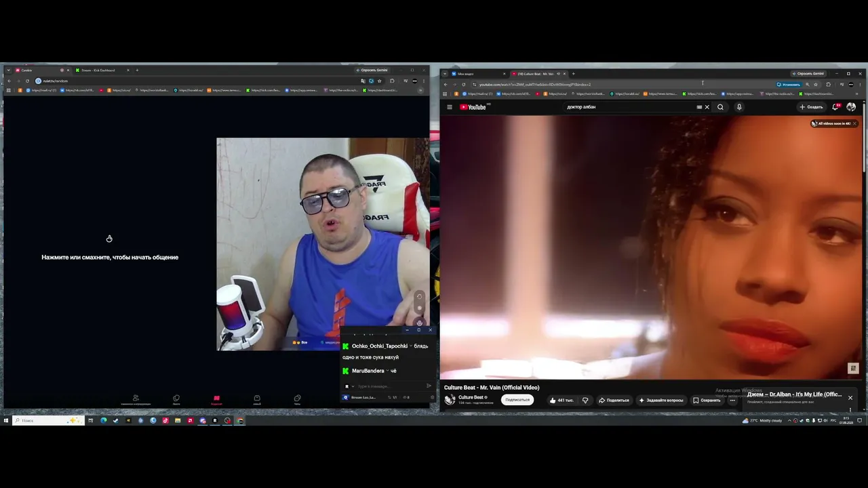Open the Culture Beat channel avatar
This screenshot has width=868, height=488.
[450, 400]
